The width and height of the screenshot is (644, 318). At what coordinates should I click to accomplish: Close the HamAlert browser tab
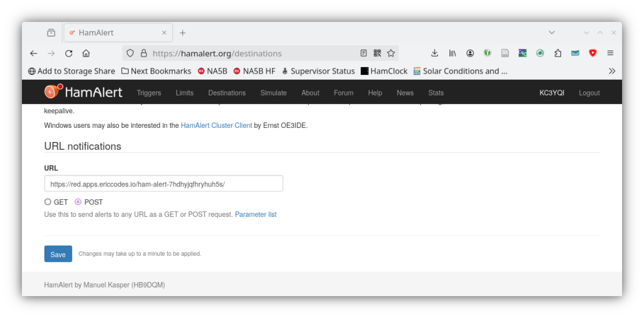coord(164,33)
